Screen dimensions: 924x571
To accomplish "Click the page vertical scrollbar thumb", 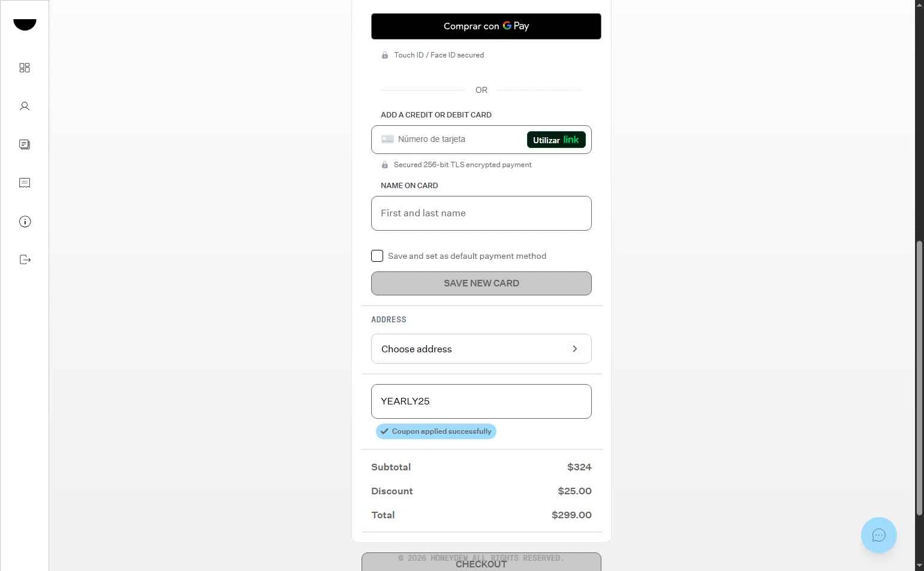I will (919, 377).
